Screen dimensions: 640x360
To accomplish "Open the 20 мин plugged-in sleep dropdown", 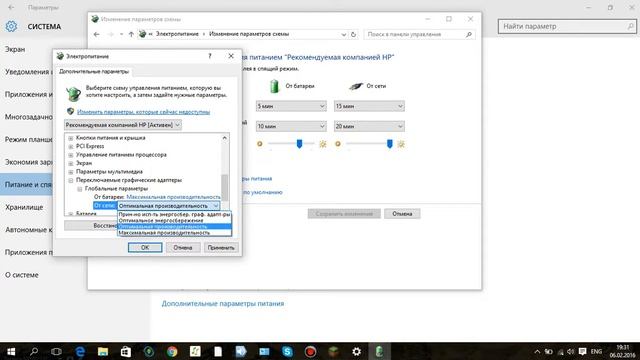I will click(369, 127).
